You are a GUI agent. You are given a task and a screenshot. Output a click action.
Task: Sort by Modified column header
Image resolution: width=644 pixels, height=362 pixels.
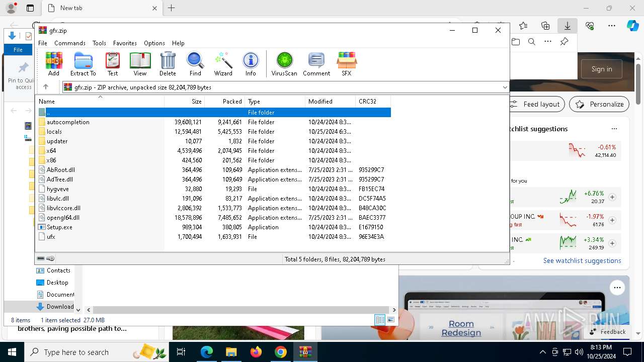tap(330, 102)
